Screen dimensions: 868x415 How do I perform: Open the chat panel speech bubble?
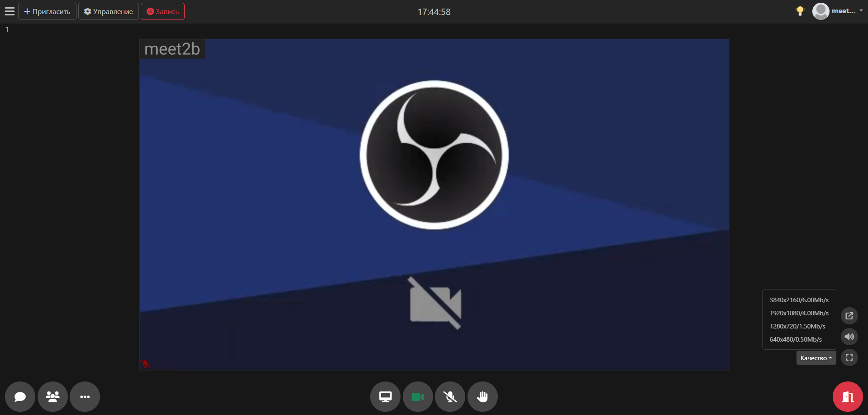click(20, 397)
